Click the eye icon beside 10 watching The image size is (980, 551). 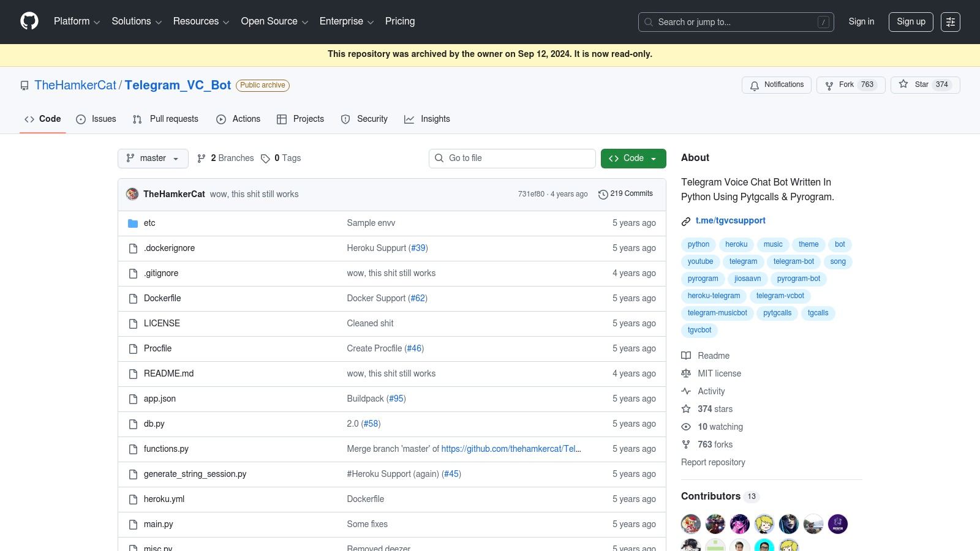[x=686, y=427]
